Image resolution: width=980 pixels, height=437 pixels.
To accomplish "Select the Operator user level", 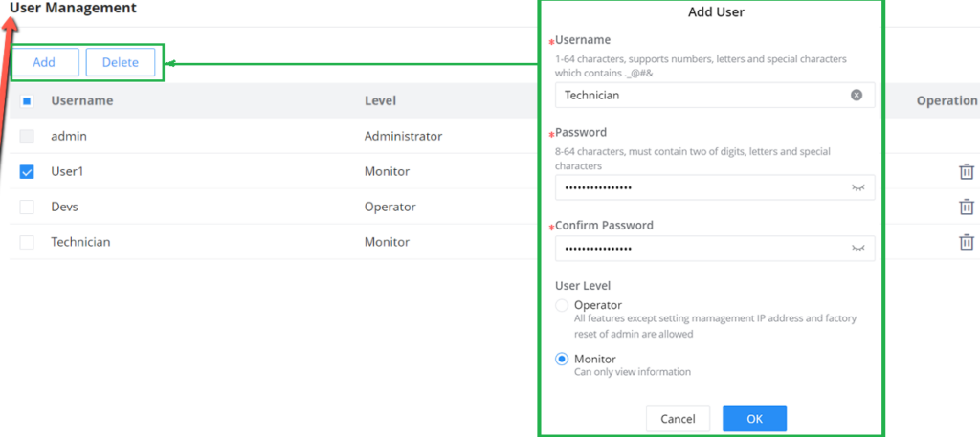I will point(562,305).
